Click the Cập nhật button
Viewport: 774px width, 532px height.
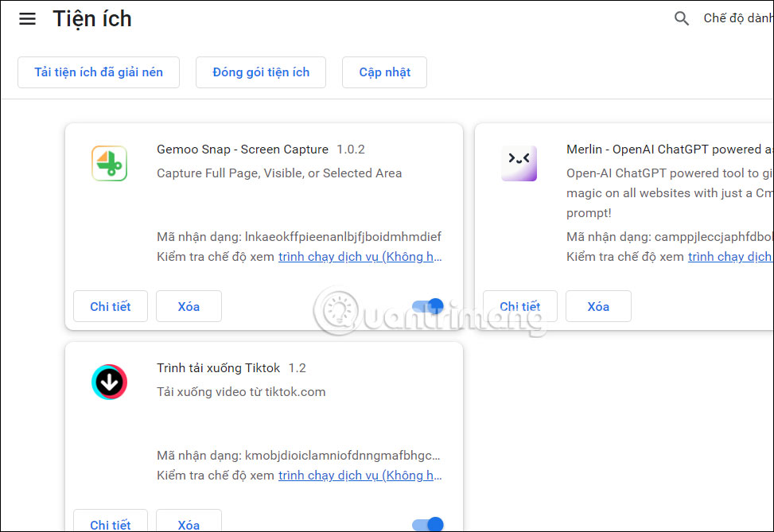(384, 72)
